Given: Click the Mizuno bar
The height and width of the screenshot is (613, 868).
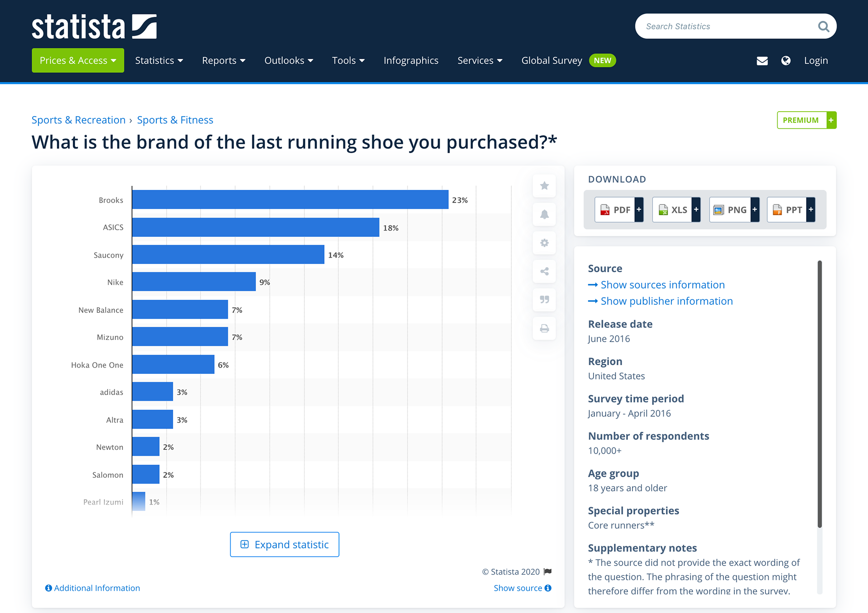Looking at the screenshot, I should [x=180, y=337].
